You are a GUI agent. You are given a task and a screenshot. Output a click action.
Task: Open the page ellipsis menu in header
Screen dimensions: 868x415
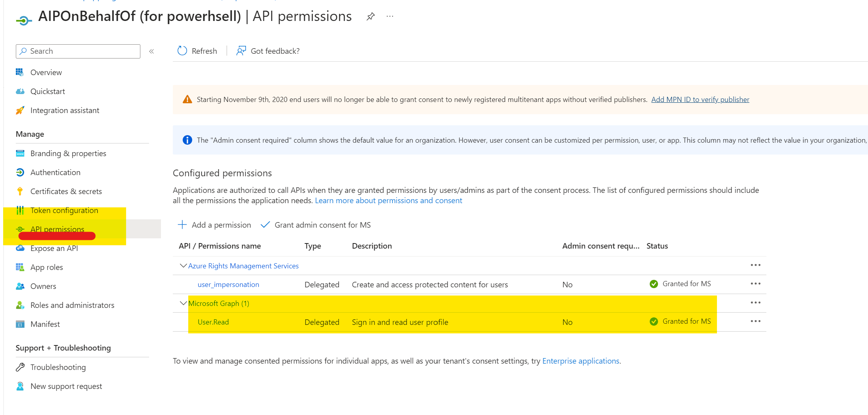coord(390,16)
